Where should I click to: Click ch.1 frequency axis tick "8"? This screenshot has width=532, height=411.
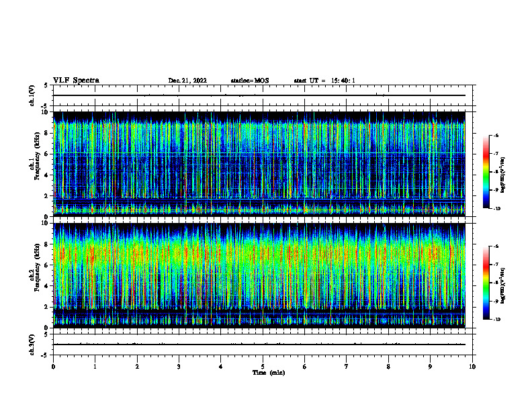tap(46, 133)
